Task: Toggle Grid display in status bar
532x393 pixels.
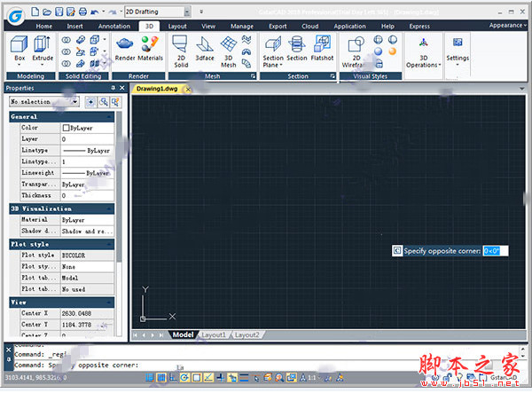Action: pyautogui.click(x=161, y=377)
